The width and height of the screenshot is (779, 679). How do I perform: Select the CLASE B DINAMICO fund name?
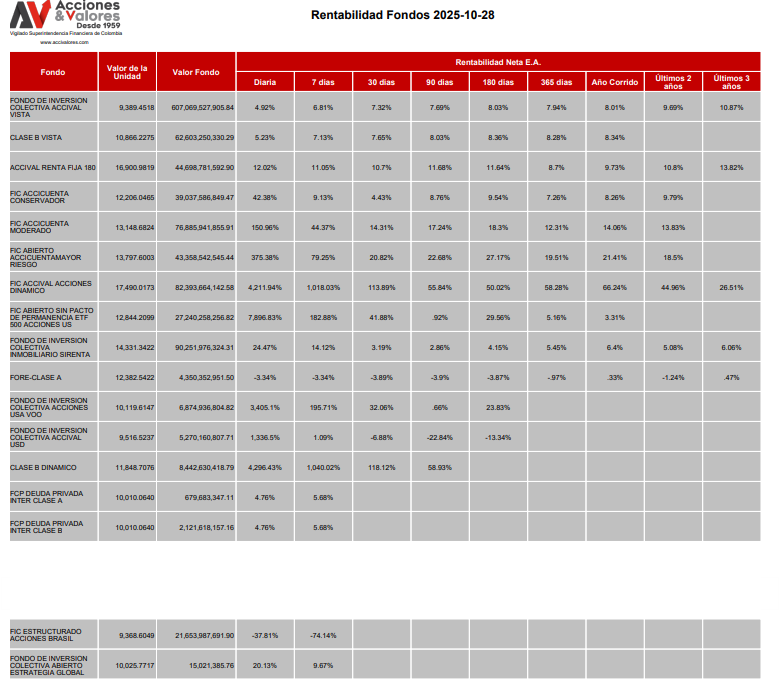click(43, 467)
